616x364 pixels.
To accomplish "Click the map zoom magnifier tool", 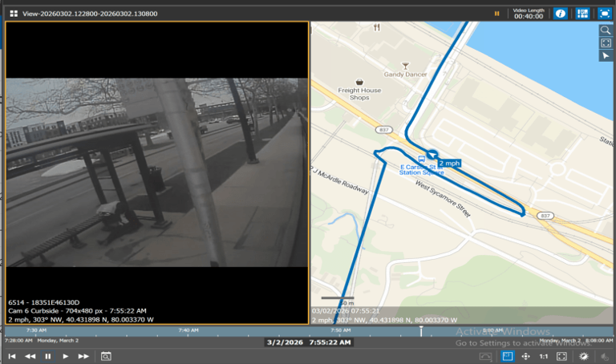I will point(606,30).
